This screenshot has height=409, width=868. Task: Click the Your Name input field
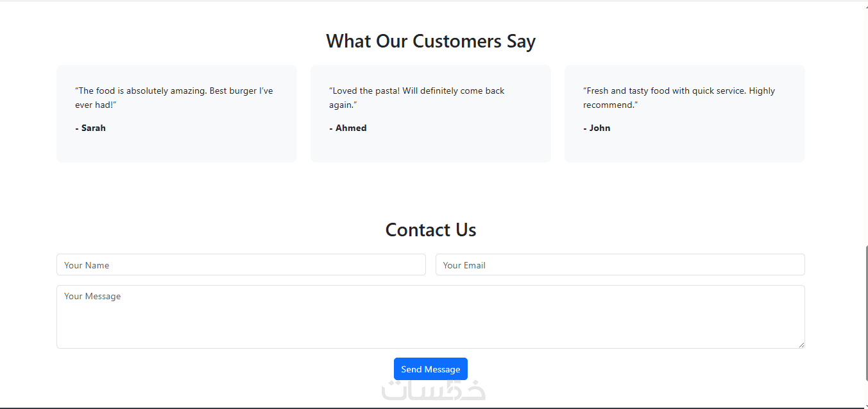(241, 265)
